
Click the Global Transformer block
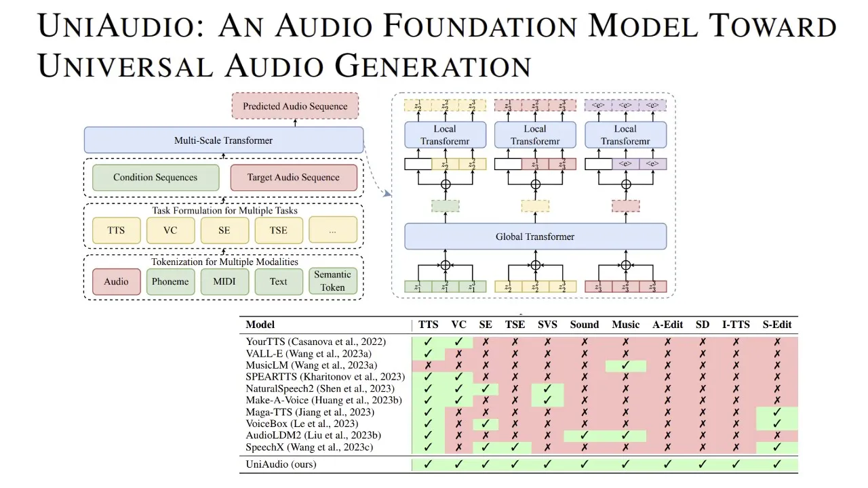(x=535, y=237)
